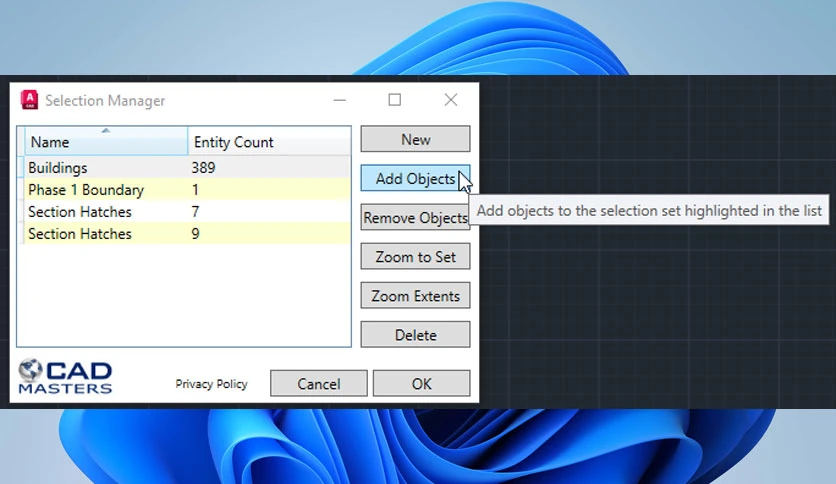Click the Remove Objects button

415,217
